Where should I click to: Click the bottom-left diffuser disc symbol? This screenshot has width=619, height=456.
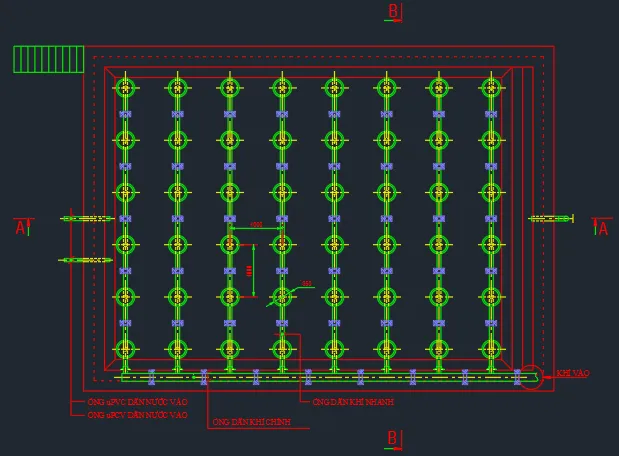[x=124, y=348]
